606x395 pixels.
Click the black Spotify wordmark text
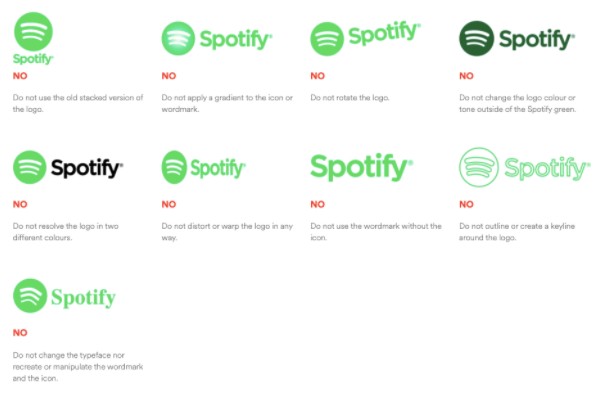tap(87, 168)
